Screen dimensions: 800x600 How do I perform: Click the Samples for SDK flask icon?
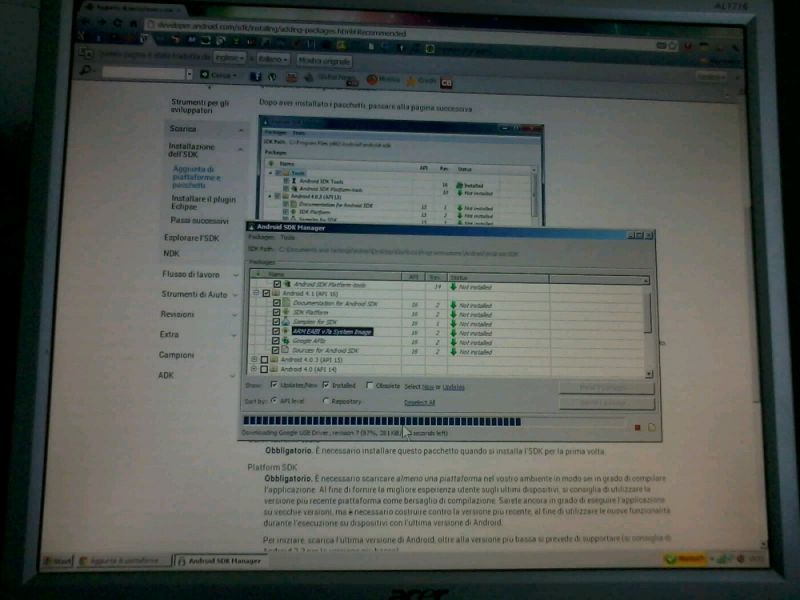tap(286, 321)
